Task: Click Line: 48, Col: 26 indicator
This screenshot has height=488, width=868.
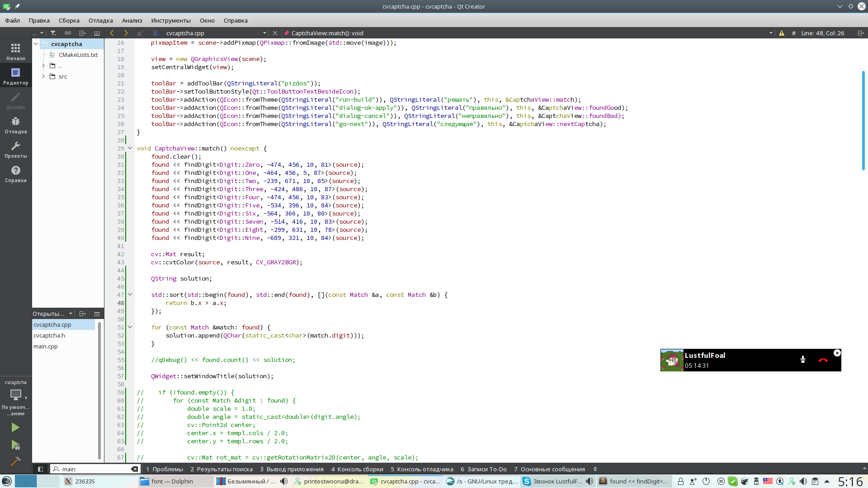Action: coord(822,33)
